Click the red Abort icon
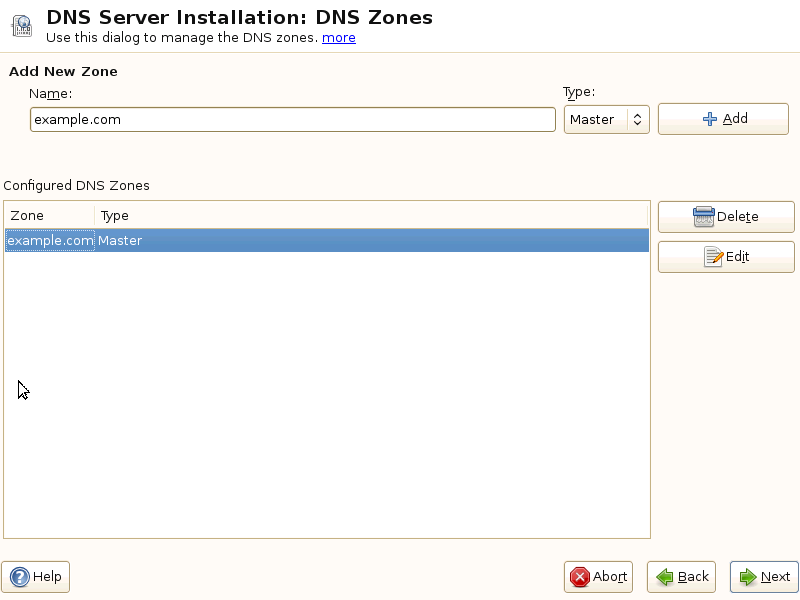This screenshot has height=600, width=800. (580, 577)
